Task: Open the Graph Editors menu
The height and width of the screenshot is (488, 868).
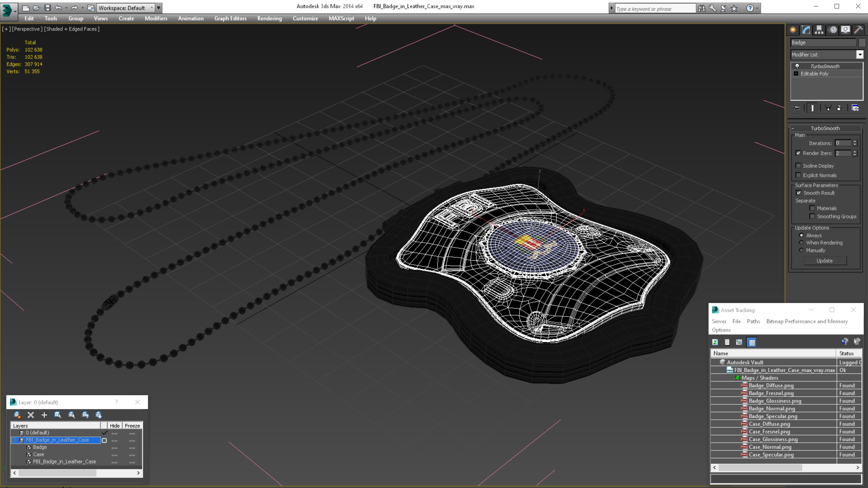Action: (x=231, y=18)
